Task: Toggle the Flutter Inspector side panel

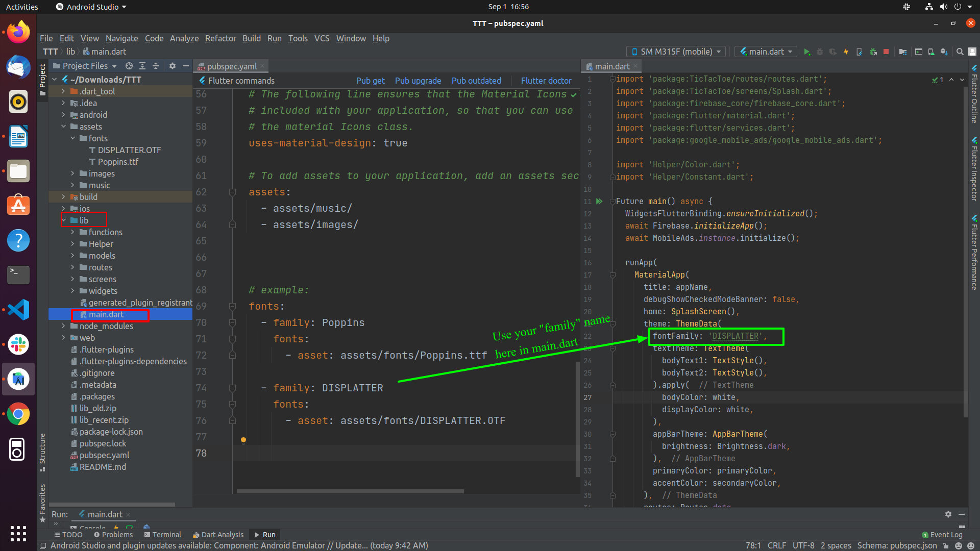Action: coord(974,168)
